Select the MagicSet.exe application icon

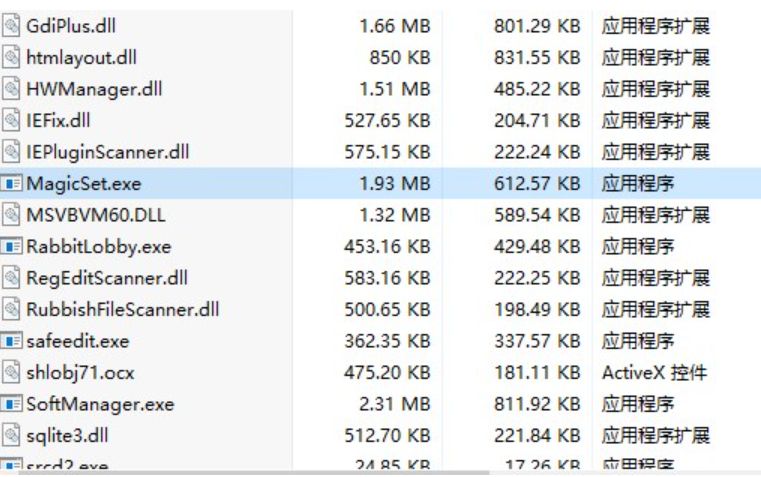click(x=11, y=184)
